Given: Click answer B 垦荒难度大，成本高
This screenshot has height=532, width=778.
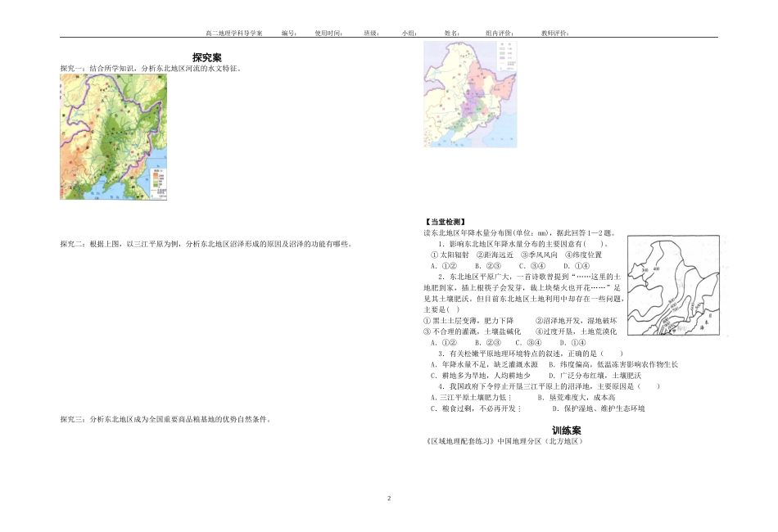Looking at the screenshot, I should (x=577, y=398).
